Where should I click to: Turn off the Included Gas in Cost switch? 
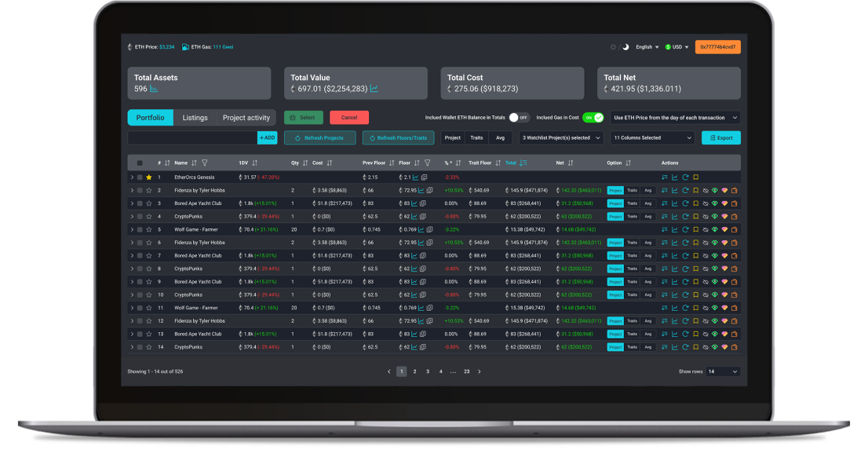click(x=593, y=118)
